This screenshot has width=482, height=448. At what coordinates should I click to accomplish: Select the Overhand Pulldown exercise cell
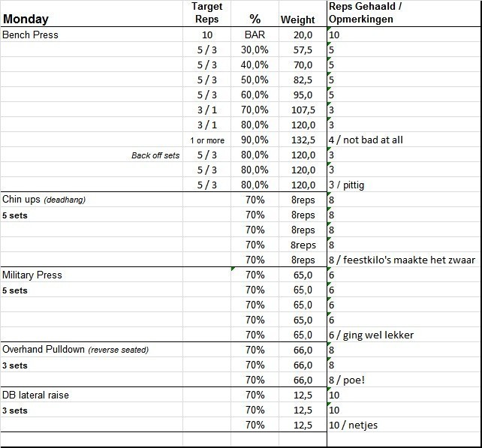[75, 350]
